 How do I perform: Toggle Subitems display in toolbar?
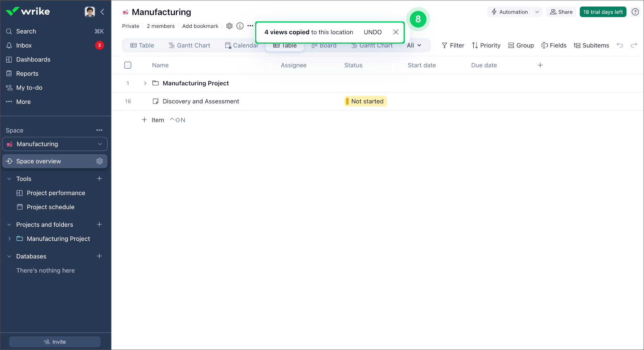(x=591, y=45)
